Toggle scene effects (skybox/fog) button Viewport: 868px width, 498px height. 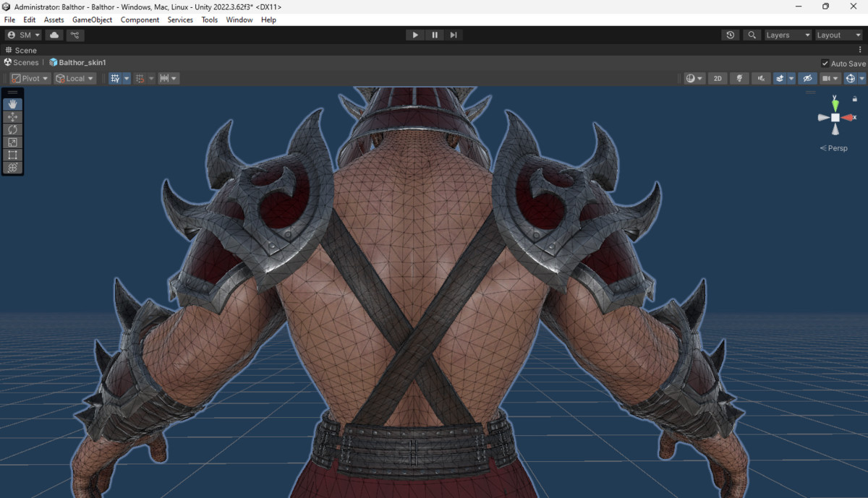(780, 78)
